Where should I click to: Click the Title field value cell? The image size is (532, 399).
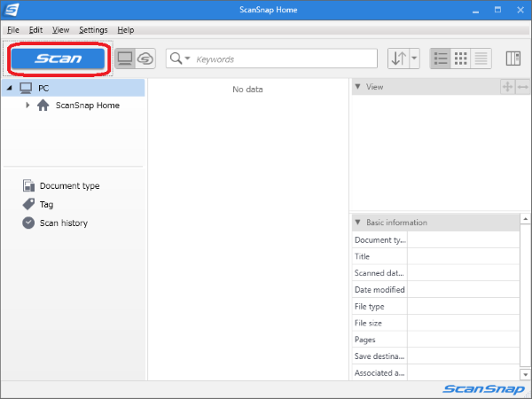[x=463, y=256]
